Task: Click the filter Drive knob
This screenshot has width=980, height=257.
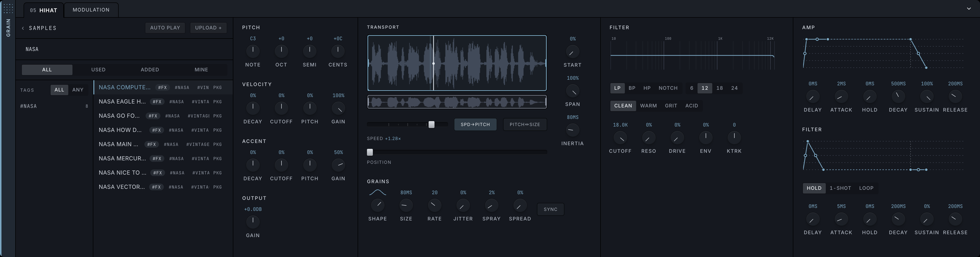Action: point(677,137)
